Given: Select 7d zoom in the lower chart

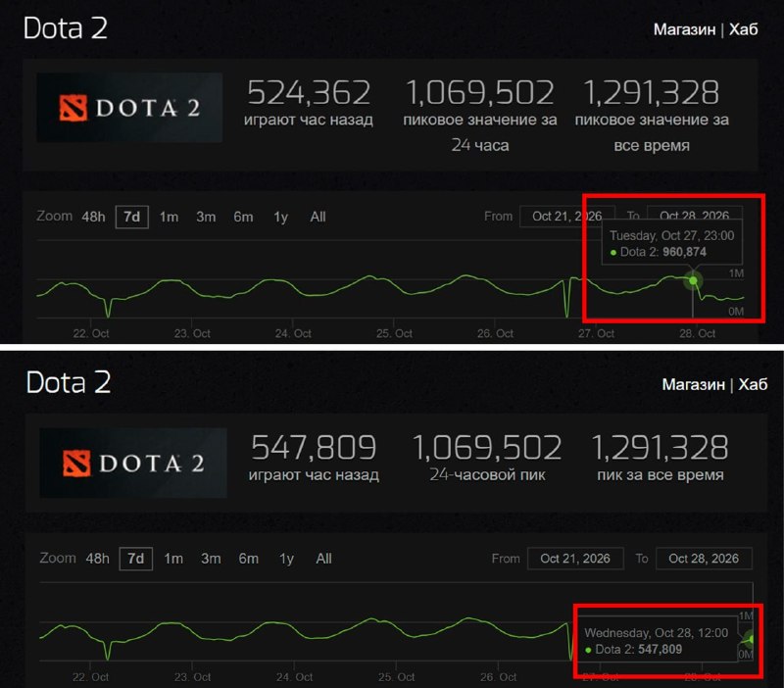Looking at the screenshot, I should point(136,559).
